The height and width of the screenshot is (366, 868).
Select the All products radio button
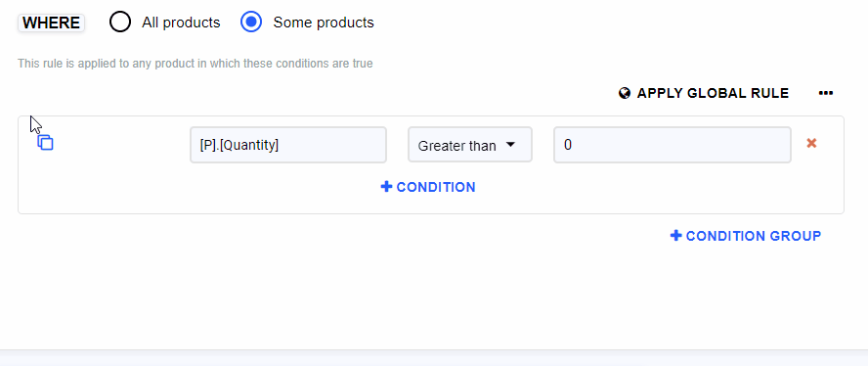pos(120,23)
